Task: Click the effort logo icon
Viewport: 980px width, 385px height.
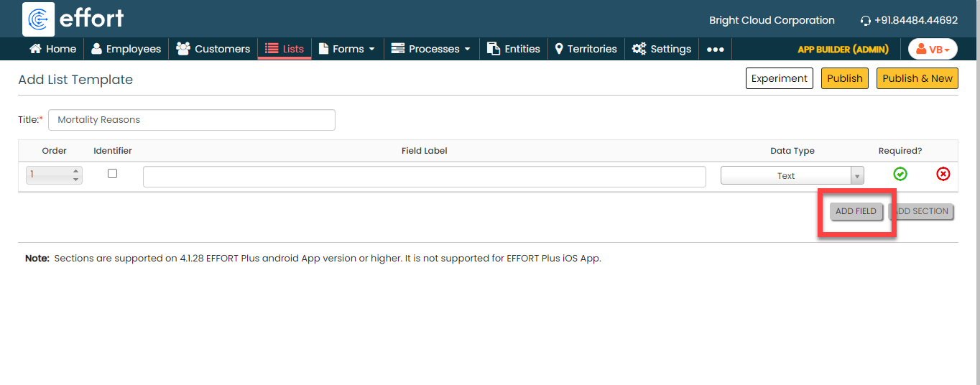Action: pos(39,19)
